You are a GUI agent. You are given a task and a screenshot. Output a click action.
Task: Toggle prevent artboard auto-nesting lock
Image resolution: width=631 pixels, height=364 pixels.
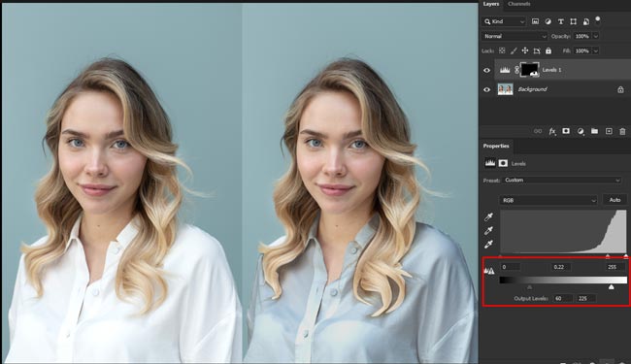coord(537,50)
